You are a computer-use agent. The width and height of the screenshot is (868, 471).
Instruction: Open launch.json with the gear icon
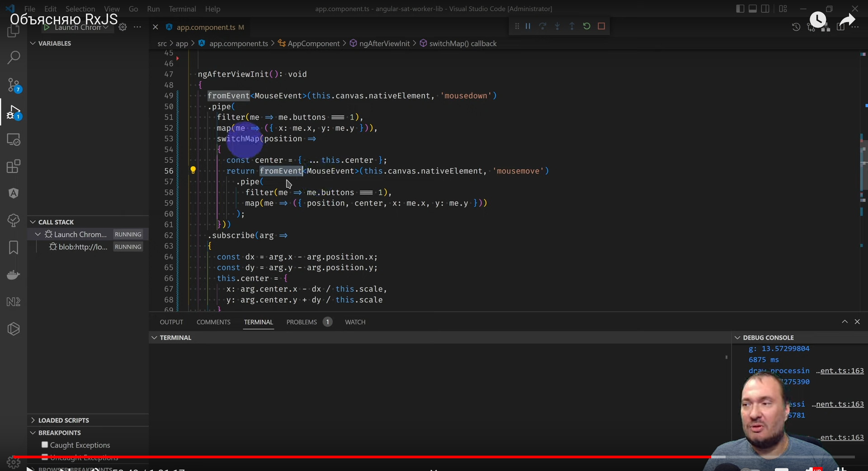pos(123,27)
